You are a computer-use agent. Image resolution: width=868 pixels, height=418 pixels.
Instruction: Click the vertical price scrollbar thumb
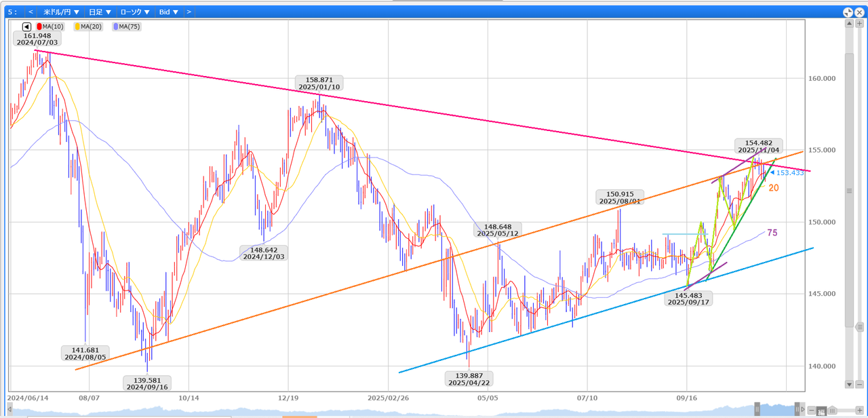click(x=849, y=191)
